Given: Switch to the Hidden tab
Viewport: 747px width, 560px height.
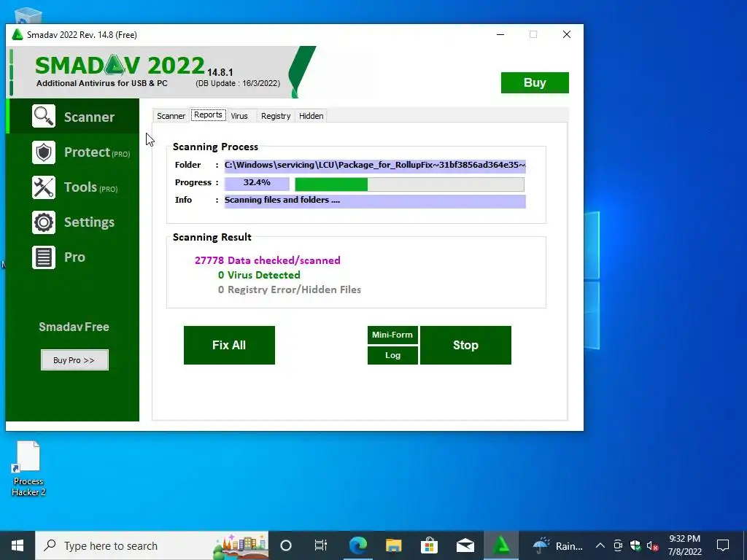Looking at the screenshot, I should pos(311,116).
